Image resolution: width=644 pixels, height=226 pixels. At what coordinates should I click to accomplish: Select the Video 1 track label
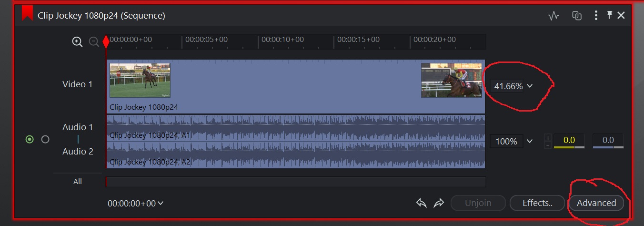click(x=78, y=84)
